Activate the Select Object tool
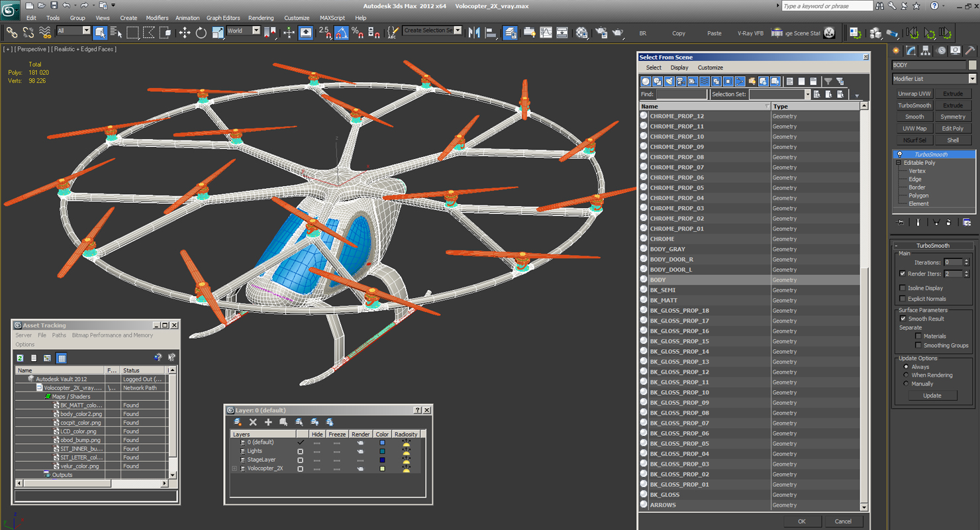980x530 pixels. [100, 32]
